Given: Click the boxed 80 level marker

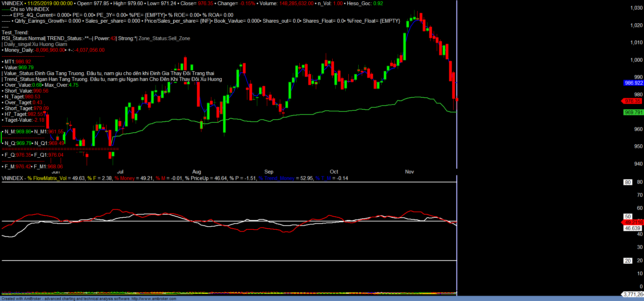Looking at the screenshot, I should coord(628,182).
